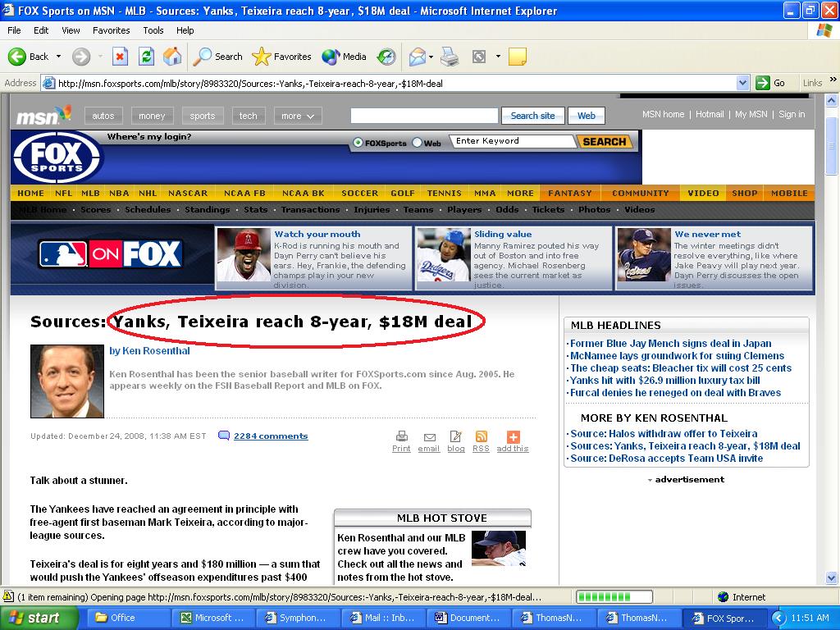Open the dropdown arrow left of the yellow note
Image resolution: width=840 pixels, height=630 pixels.
(x=498, y=57)
